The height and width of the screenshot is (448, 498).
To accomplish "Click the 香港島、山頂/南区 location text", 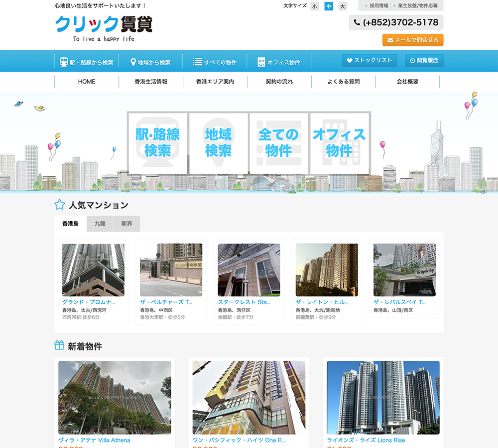I will 393,310.
